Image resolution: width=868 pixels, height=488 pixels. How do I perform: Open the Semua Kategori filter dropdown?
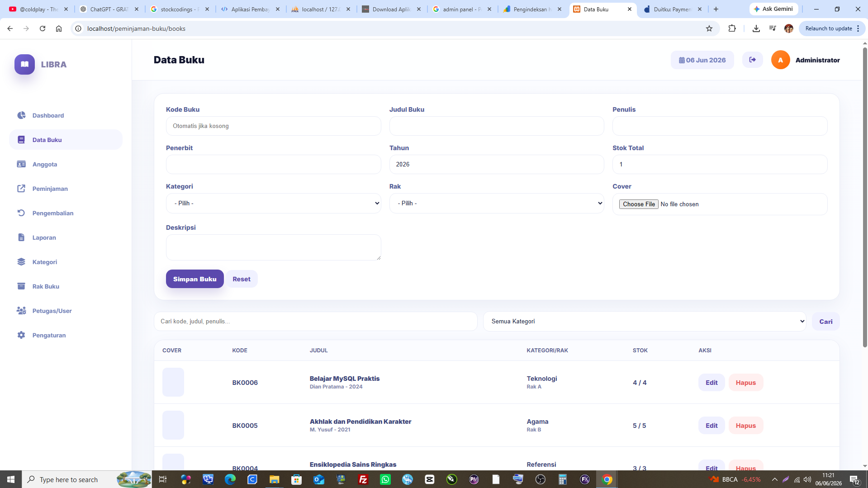click(645, 322)
